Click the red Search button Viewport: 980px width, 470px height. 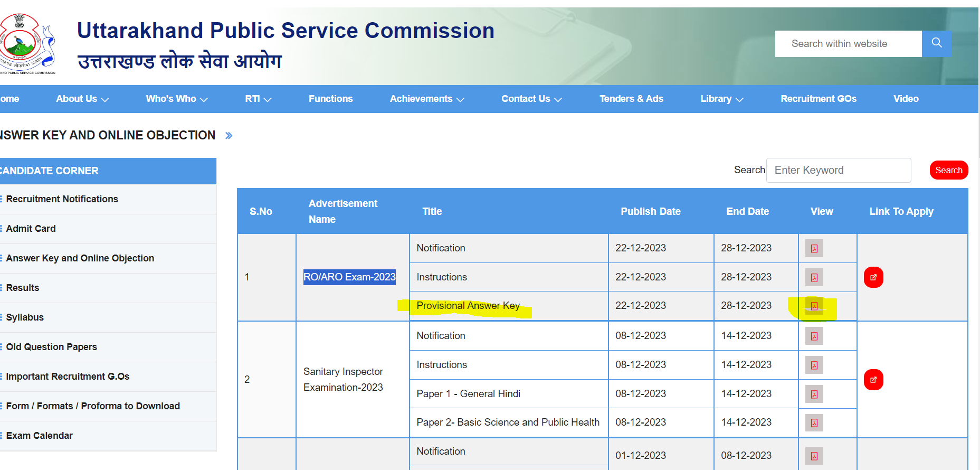pos(948,170)
